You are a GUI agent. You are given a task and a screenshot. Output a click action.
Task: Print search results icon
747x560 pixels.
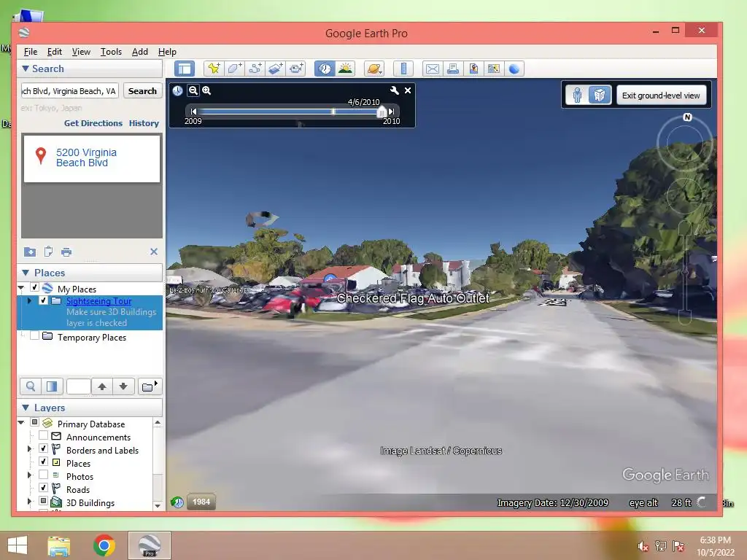click(x=66, y=252)
